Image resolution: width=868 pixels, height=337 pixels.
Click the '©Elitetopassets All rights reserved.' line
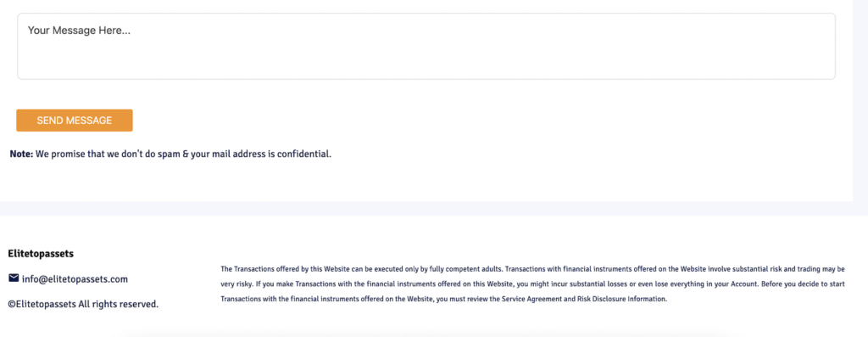[x=84, y=304]
